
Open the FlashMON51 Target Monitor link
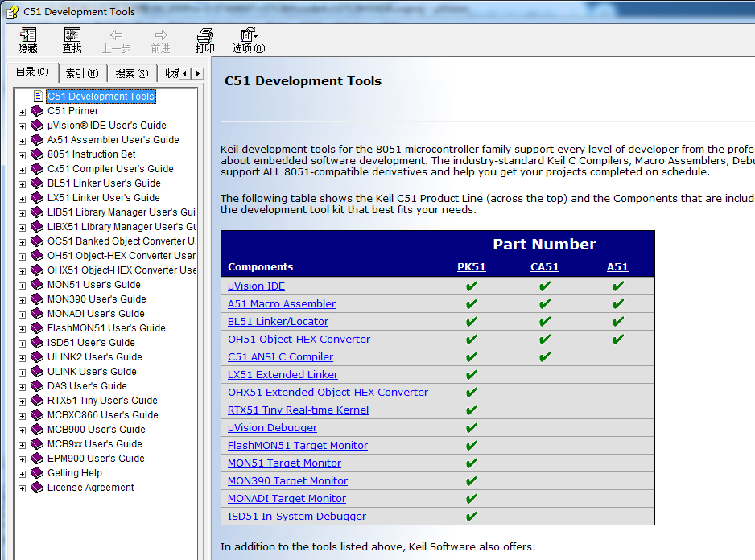298,446
